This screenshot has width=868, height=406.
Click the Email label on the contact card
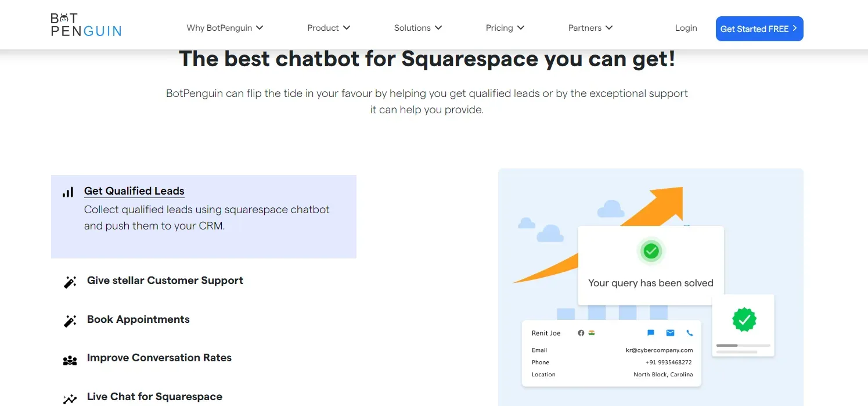[539, 350]
